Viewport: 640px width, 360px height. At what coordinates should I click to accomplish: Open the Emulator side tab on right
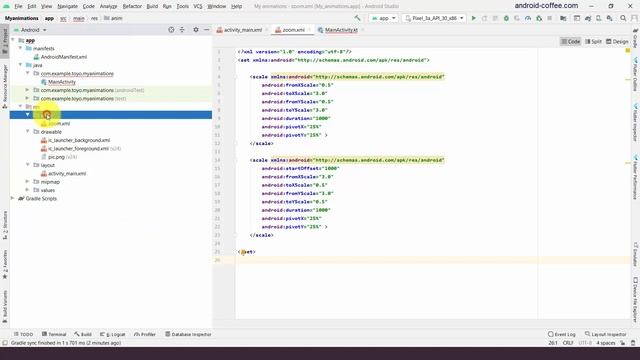click(636, 254)
